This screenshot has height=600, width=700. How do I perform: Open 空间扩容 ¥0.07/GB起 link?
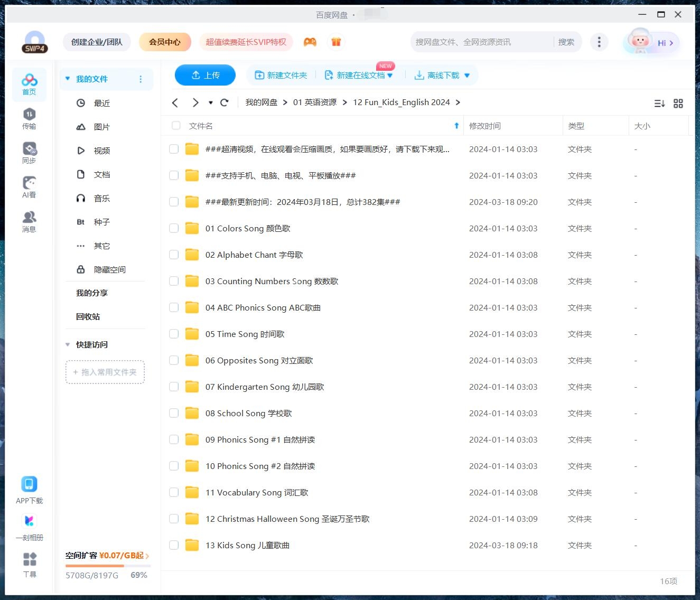pyautogui.click(x=107, y=555)
